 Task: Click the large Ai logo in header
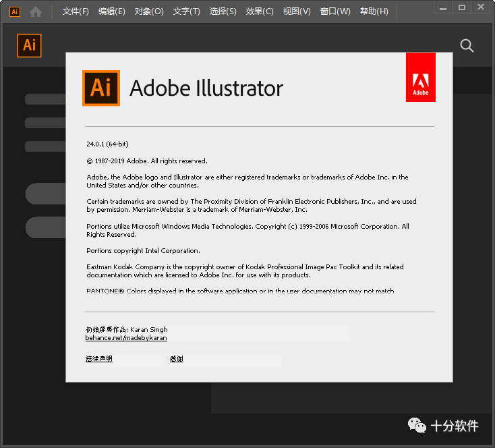click(29, 45)
